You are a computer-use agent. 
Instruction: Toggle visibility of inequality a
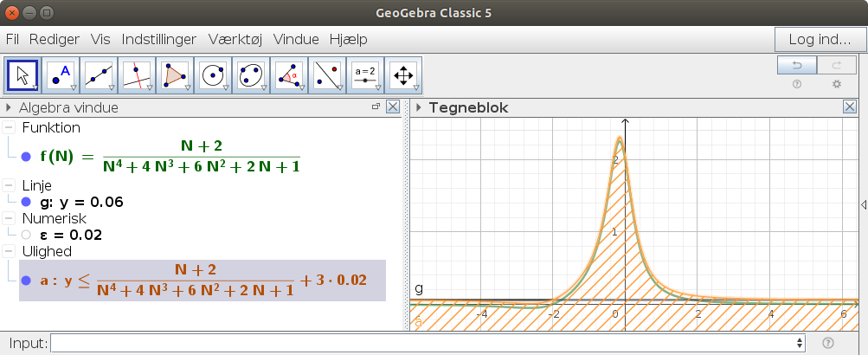click(x=26, y=281)
